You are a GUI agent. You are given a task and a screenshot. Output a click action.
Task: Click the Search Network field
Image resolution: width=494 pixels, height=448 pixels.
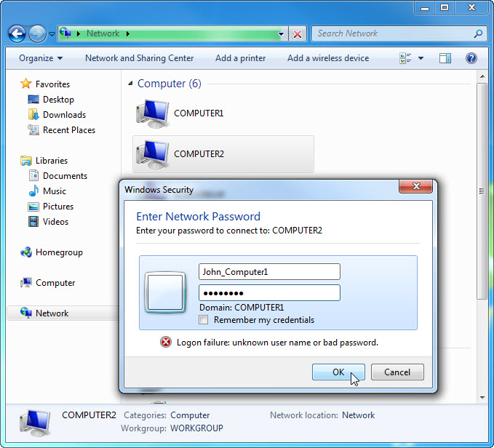tap(399, 33)
